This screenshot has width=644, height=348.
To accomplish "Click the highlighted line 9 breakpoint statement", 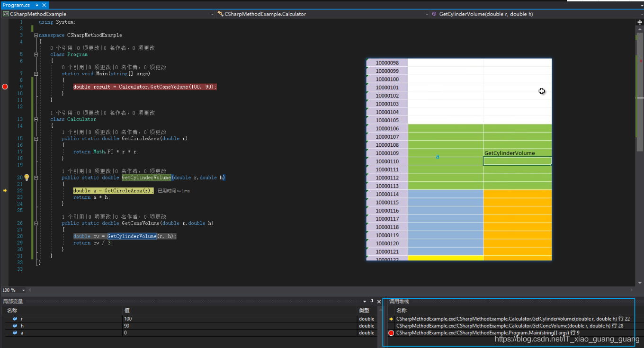I will click(145, 87).
